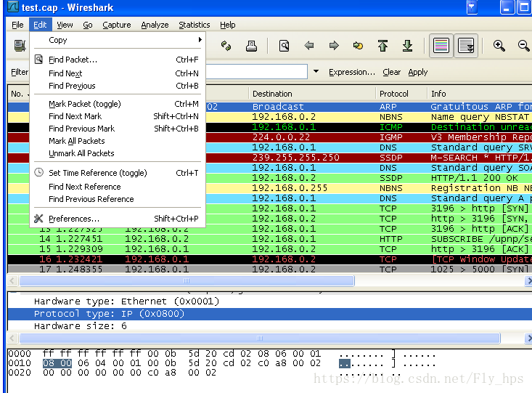Click the Expression... button
The height and width of the screenshot is (393, 532).
[x=352, y=72]
